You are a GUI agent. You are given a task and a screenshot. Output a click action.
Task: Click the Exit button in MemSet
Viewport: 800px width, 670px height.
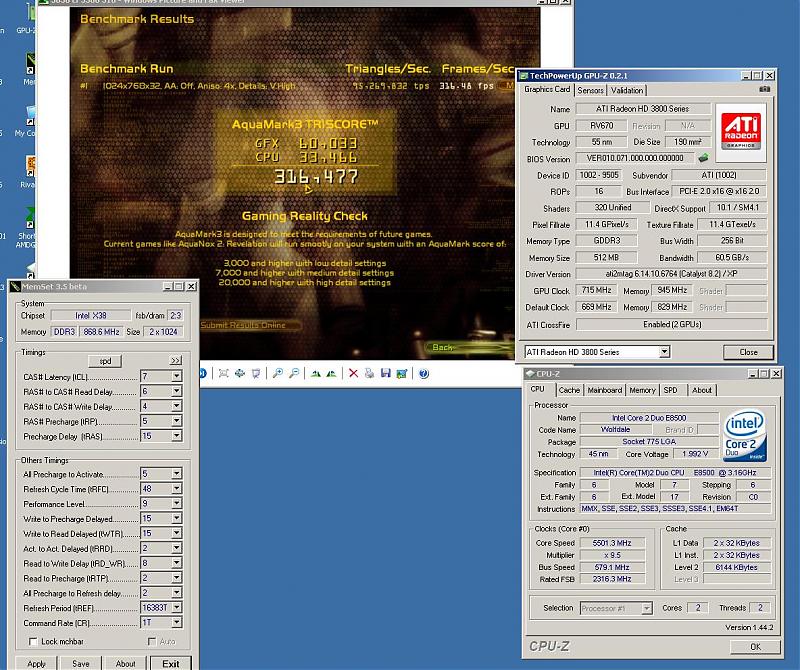pyautogui.click(x=171, y=663)
